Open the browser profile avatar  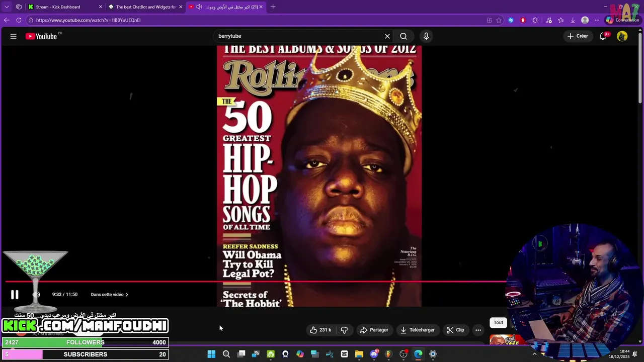click(x=585, y=20)
